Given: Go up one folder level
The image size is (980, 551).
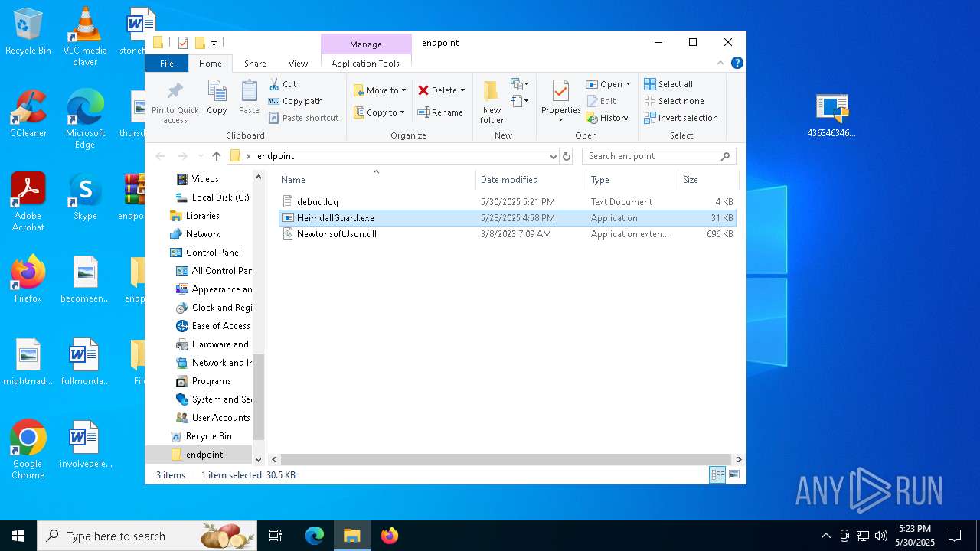Looking at the screenshot, I should [217, 156].
